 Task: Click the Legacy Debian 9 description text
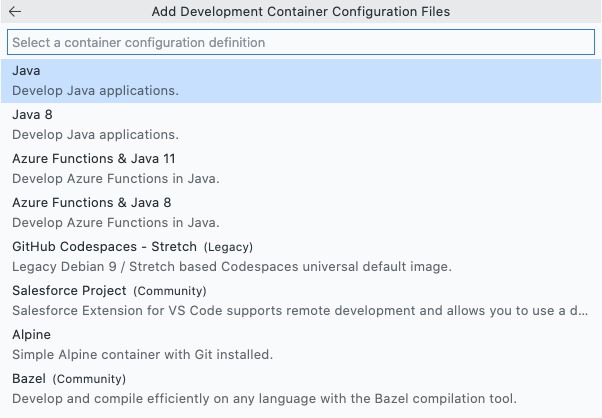click(x=232, y=266)
